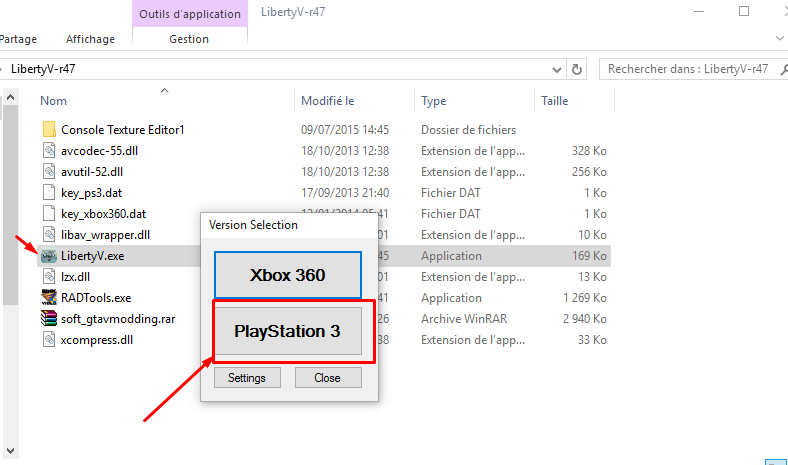Sort files by the Modifié le column
This screenshot has width=788, height=465.
click(328, 101)
